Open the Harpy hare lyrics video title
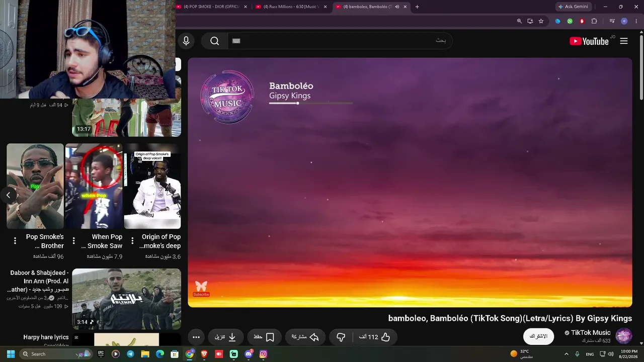 (x=46, y=337)
